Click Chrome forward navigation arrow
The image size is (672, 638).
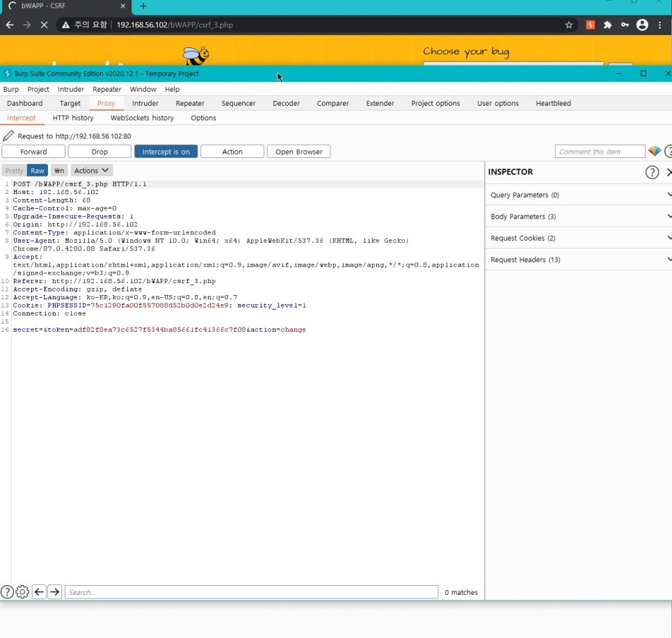[26, 25]
